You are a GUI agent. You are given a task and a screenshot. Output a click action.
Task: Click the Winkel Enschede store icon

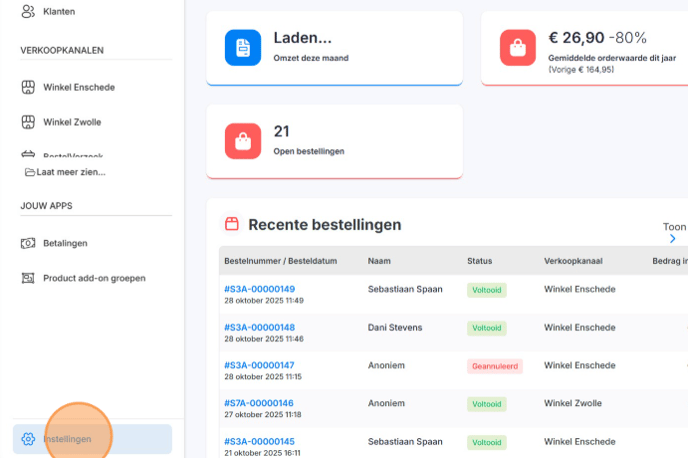pyautogui.click(x=28, y=87)
